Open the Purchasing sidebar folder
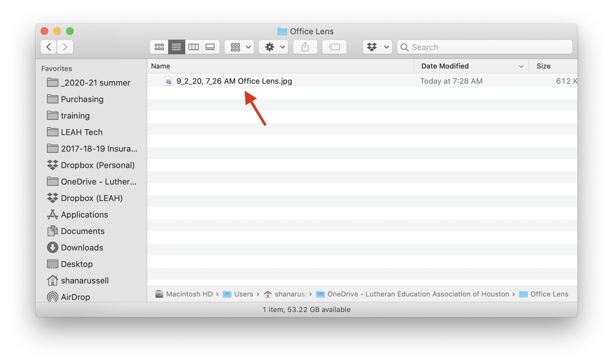 pyautogui.click(x=91, y=99)
